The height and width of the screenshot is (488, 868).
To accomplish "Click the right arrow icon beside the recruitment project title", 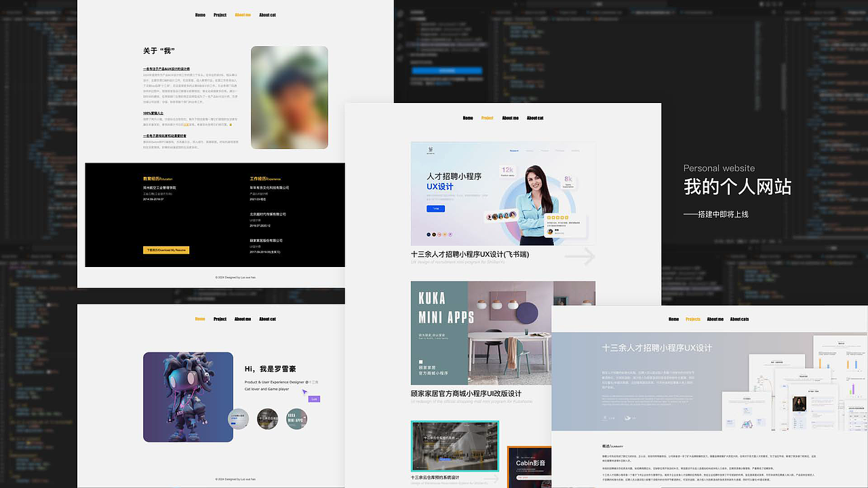I will point(580,256).
